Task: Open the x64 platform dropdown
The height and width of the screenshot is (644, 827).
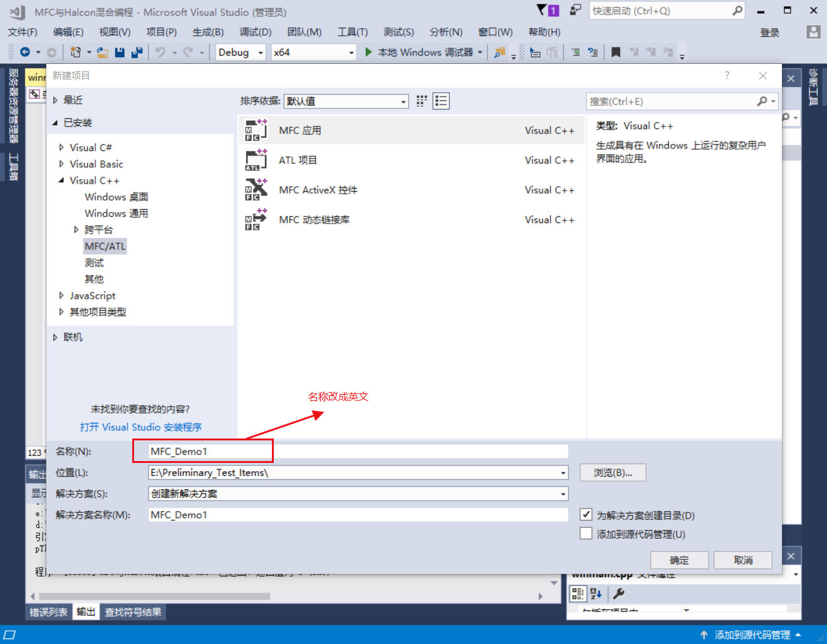Action: (x=314, y=53)
